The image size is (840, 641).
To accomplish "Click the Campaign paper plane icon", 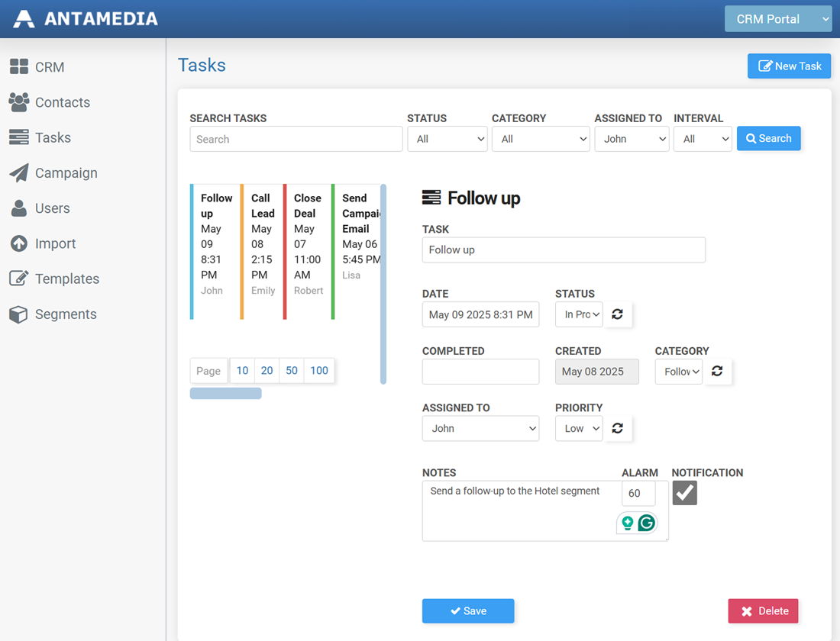I will (19, 172).
